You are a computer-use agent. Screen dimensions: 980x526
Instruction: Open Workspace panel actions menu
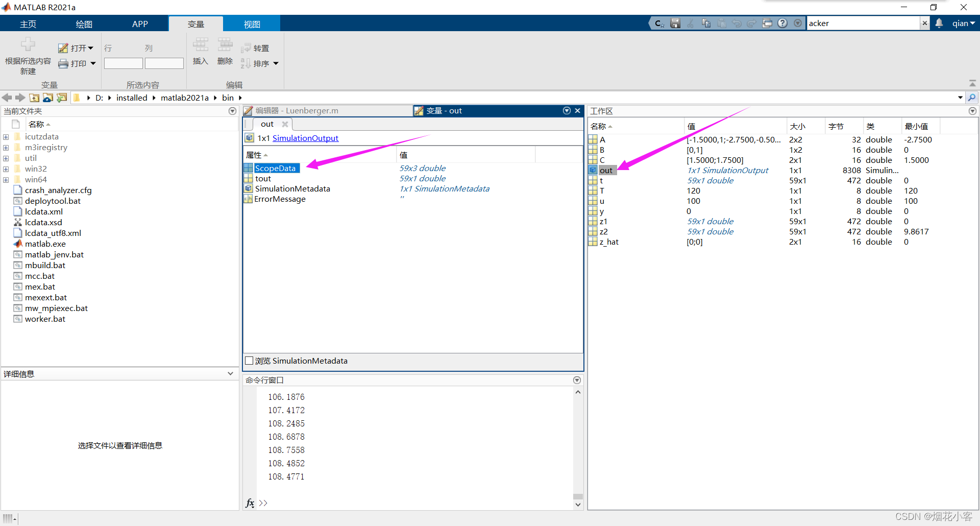[x=972, y=111]
